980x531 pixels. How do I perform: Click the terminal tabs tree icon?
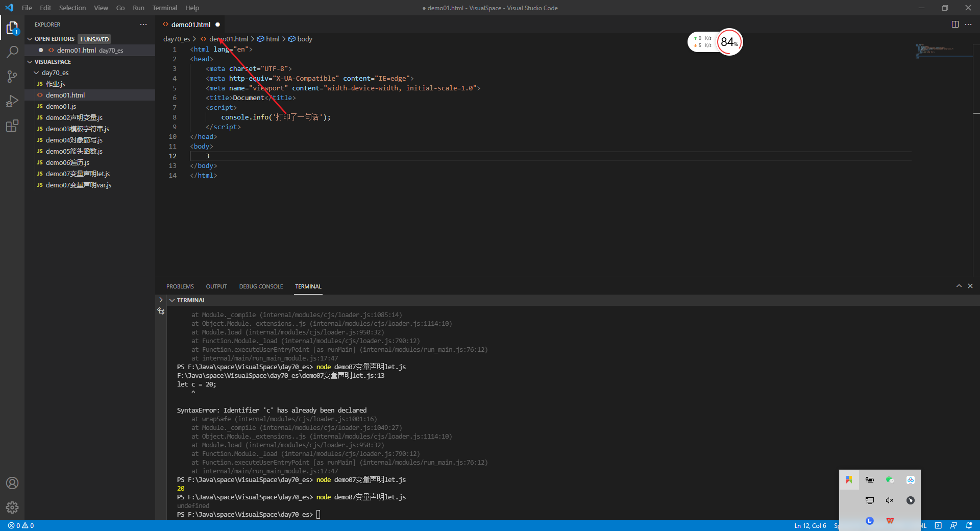click(x=161, y=311)
